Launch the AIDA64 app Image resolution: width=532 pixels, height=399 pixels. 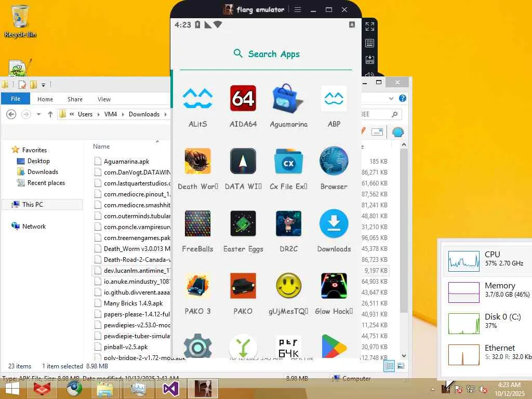243,98
